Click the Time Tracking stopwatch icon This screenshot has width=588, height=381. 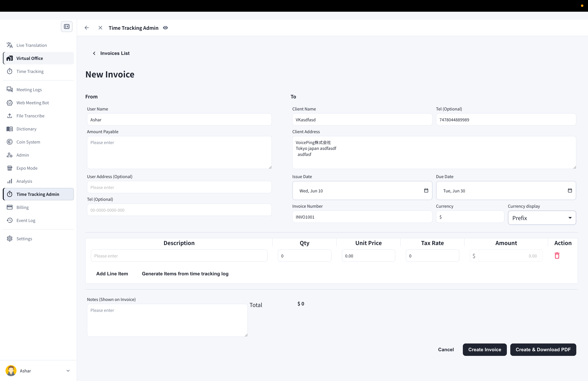10,71
